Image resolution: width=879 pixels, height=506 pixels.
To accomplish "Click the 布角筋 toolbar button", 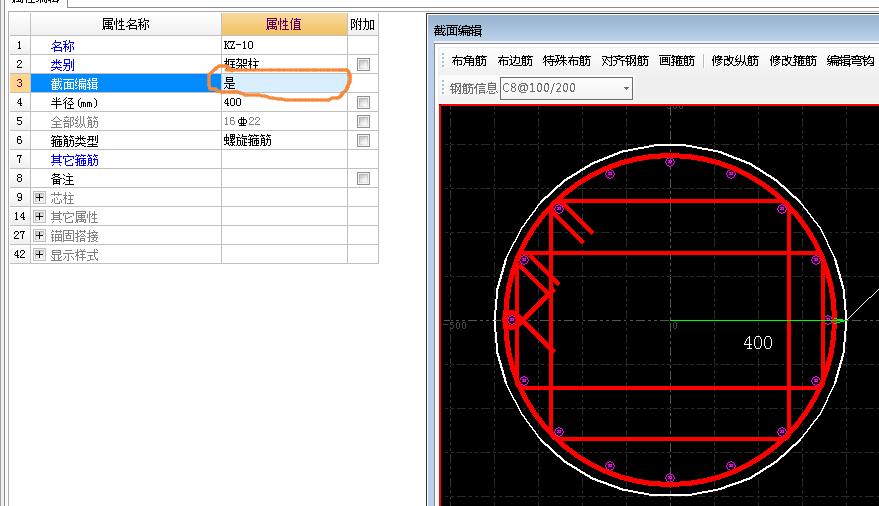I will (469, 61).
